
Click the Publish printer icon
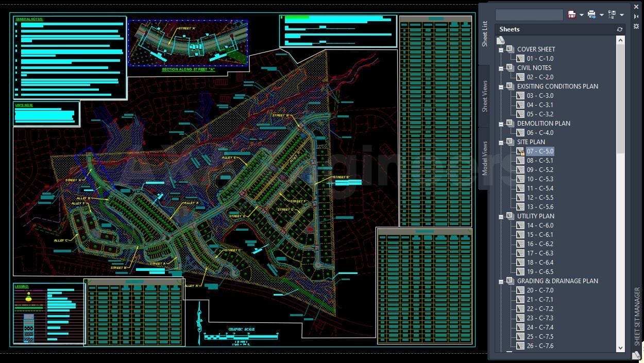pyautogui.click(x=591, y=14)
